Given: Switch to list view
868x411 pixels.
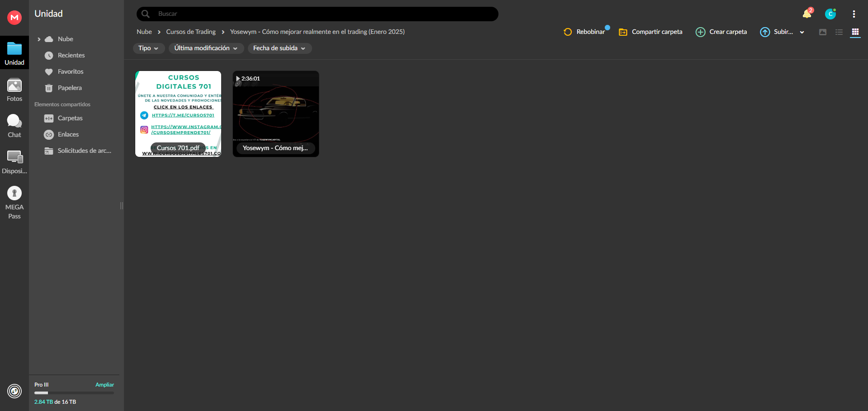Looking at the screenshot, I should (839, 32).
